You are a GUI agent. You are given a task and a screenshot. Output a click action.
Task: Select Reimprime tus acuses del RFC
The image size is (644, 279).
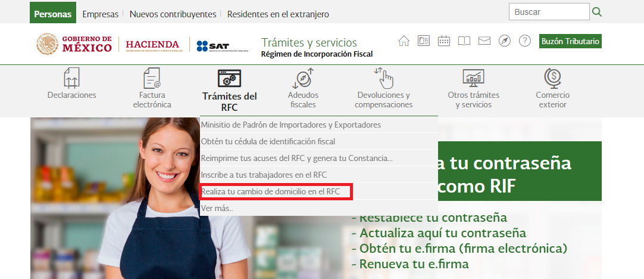(318, 159)
